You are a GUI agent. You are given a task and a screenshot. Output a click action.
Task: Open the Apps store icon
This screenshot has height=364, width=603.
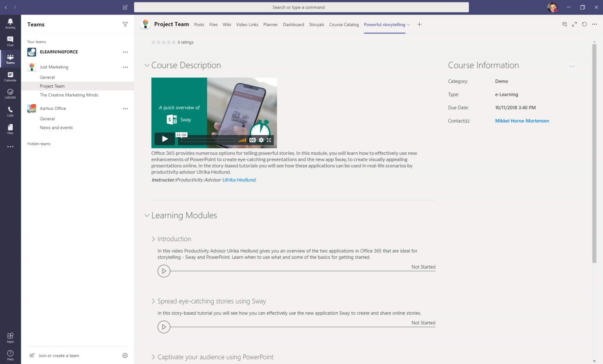(10, 338)
